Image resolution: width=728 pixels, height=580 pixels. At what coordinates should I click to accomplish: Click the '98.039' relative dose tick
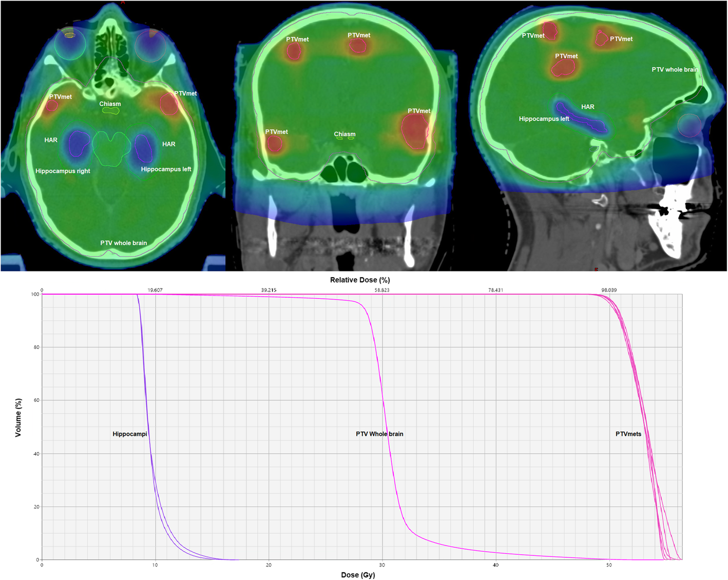click(x=609, y=290)
